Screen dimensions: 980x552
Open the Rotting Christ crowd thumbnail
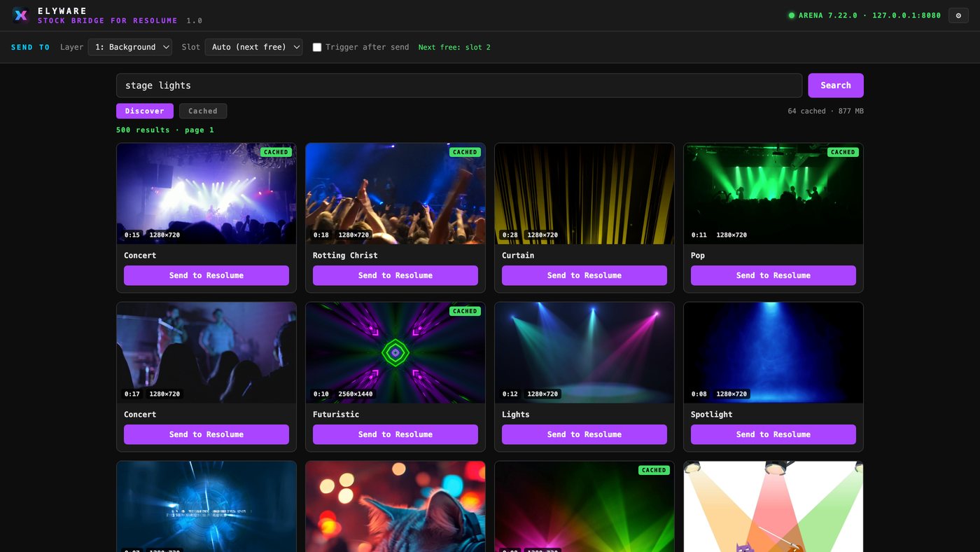pyautogui.click(x=395, y=194)
